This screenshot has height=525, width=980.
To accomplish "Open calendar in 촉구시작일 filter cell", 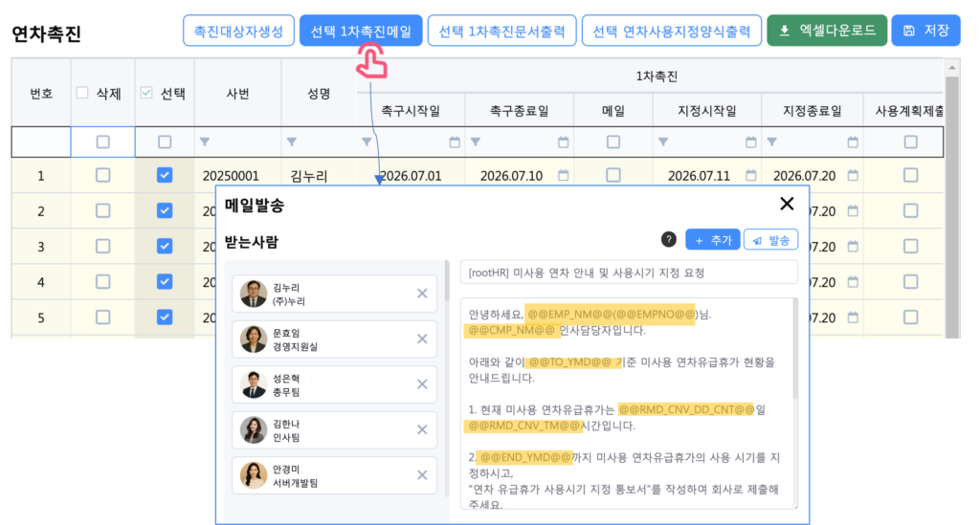I will tap(455, 142).
